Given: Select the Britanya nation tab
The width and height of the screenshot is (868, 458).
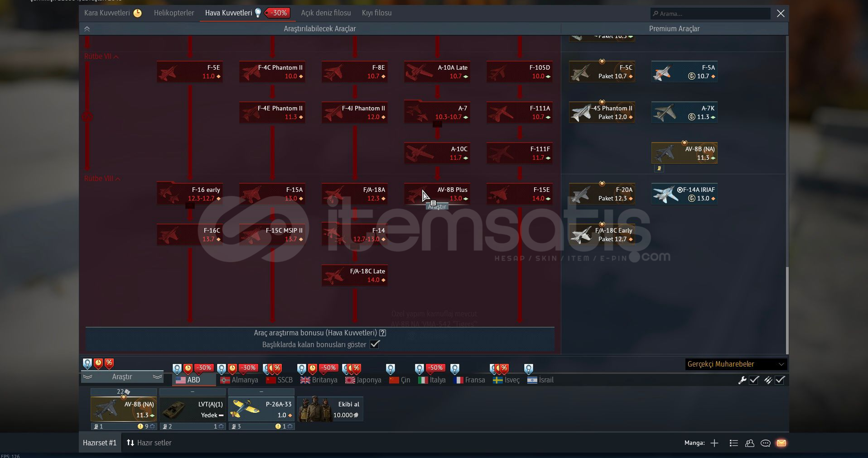Looking at the screenshot, I should [x=319, y=380].
